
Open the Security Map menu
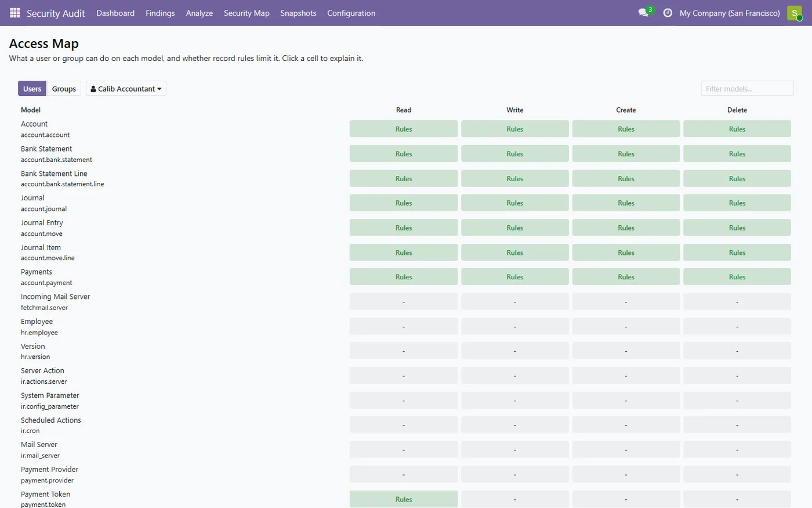point(246,13)
